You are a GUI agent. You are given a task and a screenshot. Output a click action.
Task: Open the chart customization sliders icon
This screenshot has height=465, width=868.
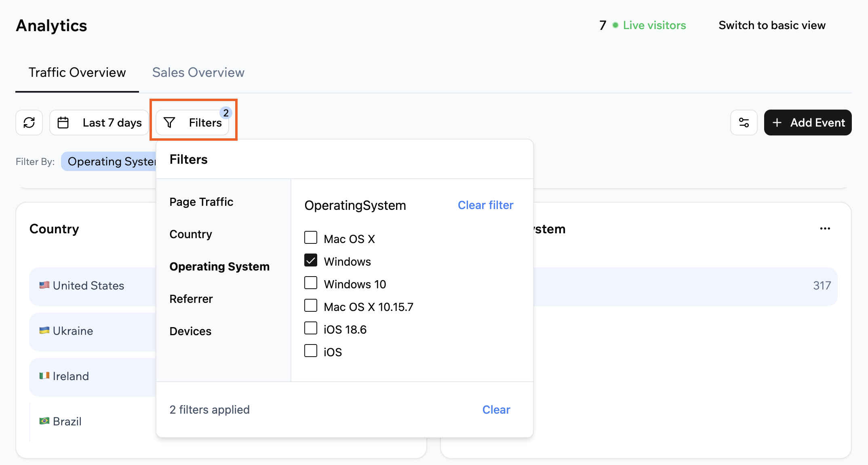point(744,123)
